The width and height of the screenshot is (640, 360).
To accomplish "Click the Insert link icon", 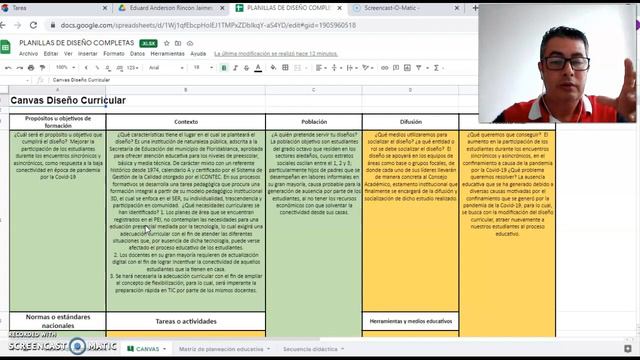I will 384,68.
